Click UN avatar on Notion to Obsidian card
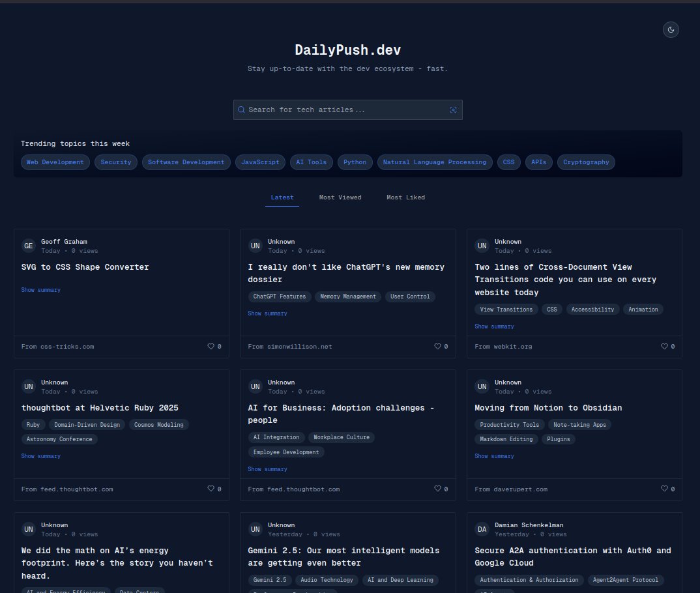 (482, 386)
